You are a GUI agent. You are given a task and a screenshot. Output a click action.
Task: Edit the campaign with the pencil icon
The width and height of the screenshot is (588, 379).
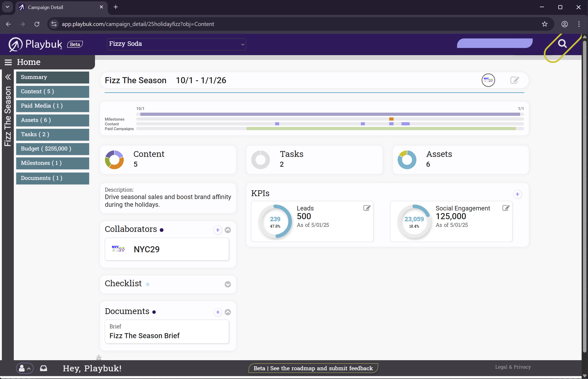click(x=515, y=80)
